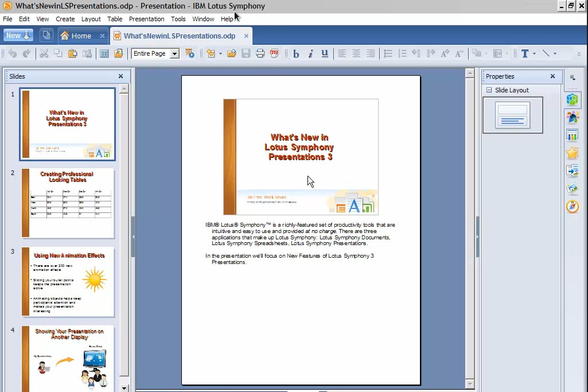Select the Line drawing tool
Screen dimensions: 588x392
[x=546, y=53]
